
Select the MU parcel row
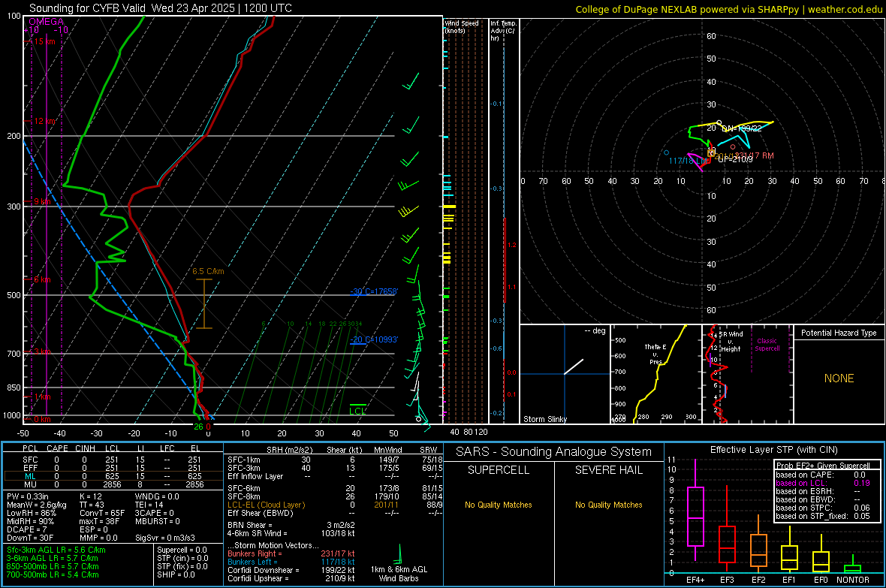112,484
